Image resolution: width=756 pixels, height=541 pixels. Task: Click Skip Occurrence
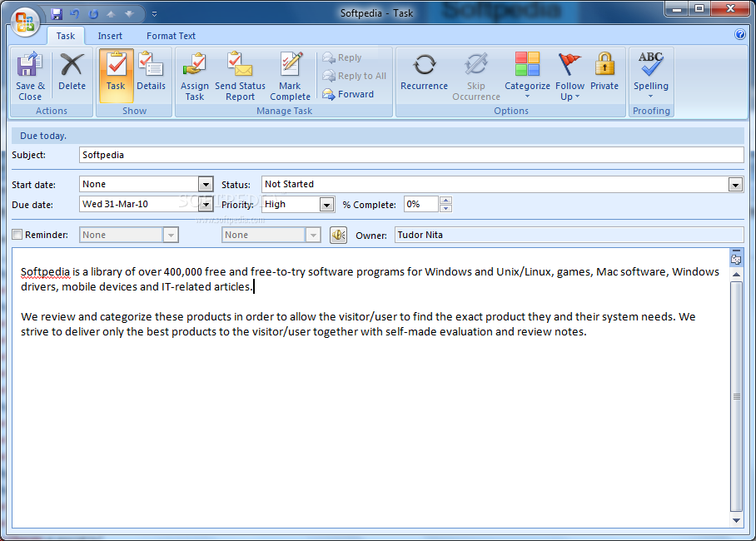(x=476, y=77)
